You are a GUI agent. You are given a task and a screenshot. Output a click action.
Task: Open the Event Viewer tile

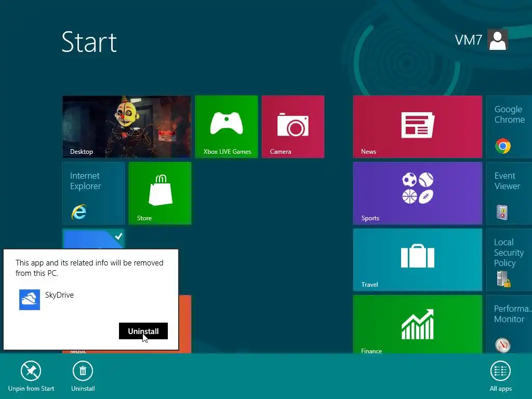click(509, 193)
